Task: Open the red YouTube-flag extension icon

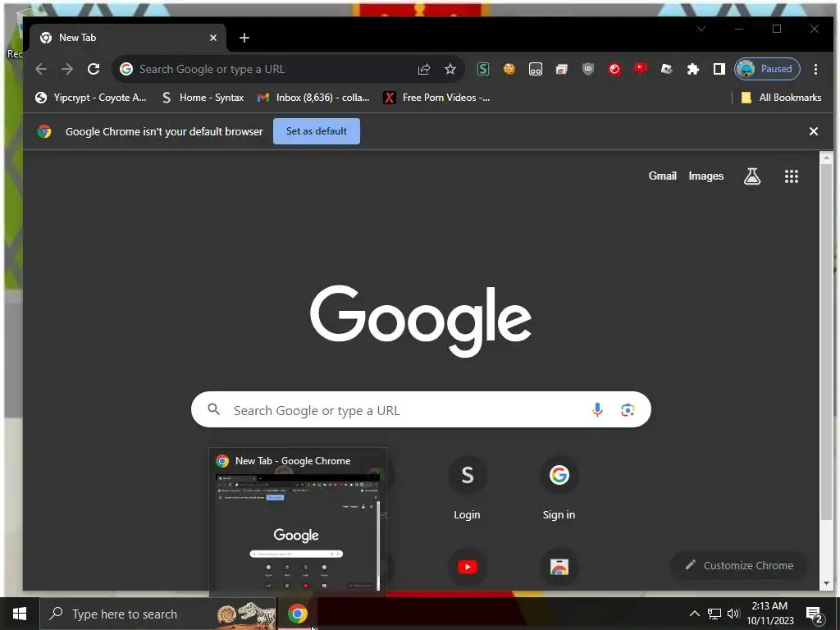Action: click(x=641, y=69)
